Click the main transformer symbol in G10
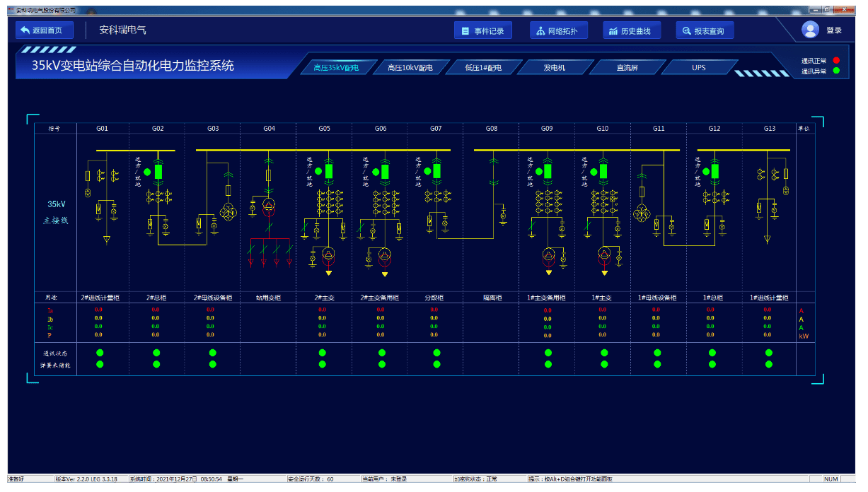Image resolution: width=868 pixels, height=492 pixels. [x=604, y=254]
